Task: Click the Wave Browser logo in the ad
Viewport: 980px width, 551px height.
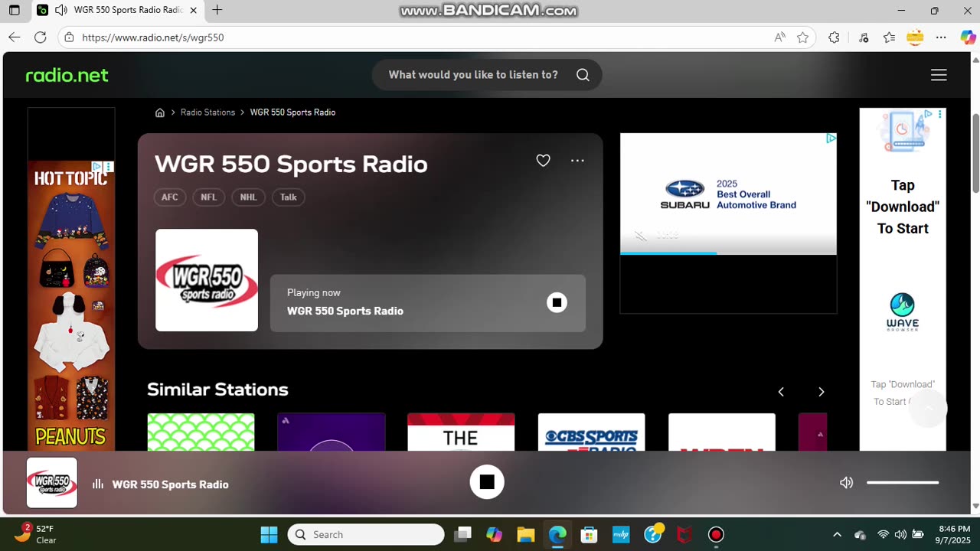Action: [902, 311]
